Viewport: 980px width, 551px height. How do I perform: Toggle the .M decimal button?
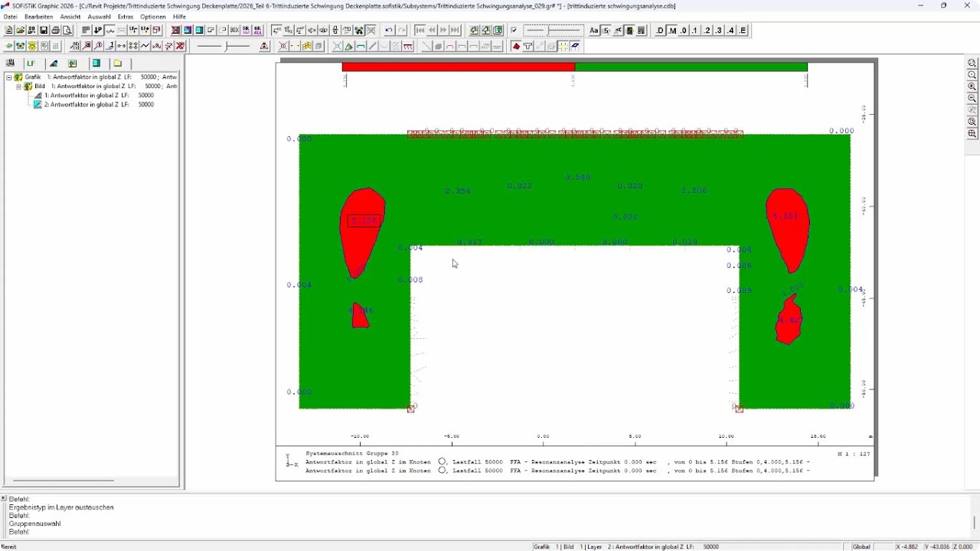[x=672, y=31]
